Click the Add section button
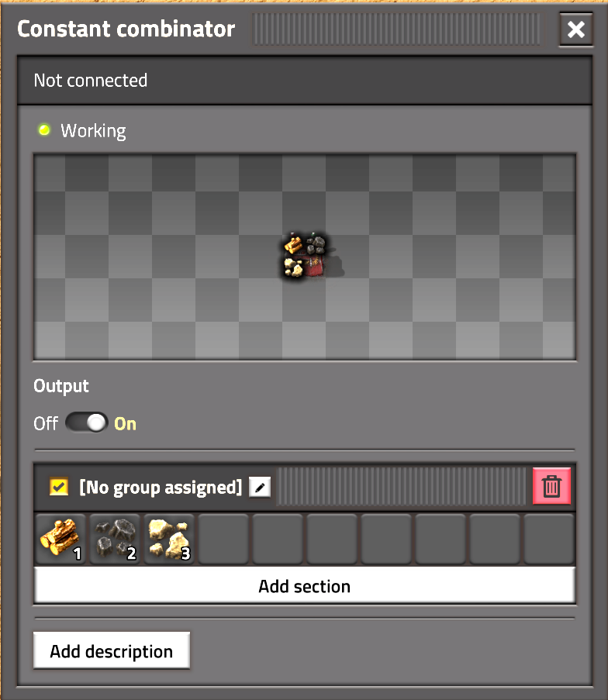This screenshot has width=608, height=700. (x=305, y=586)
